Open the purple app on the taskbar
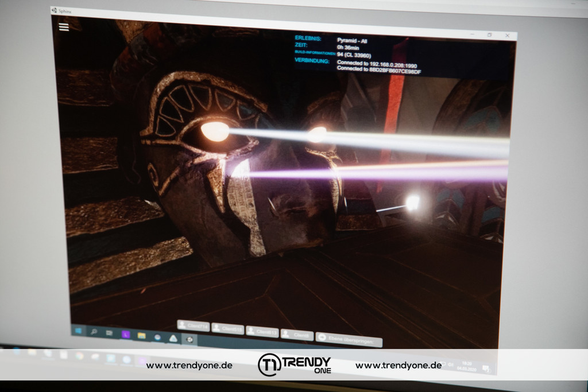The width and height of the screenshot is (588, 392). coord(125,334)
